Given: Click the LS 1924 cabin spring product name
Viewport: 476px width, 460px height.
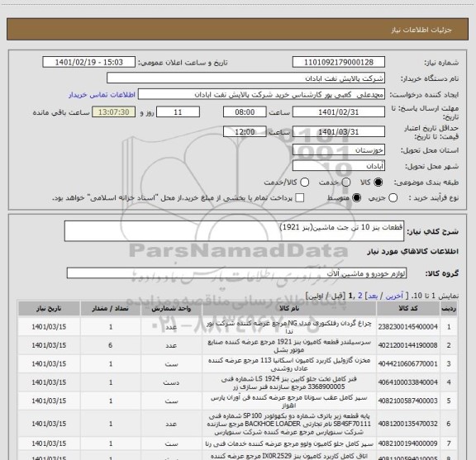Looking at the screenshot, I should tap(289, 382).
